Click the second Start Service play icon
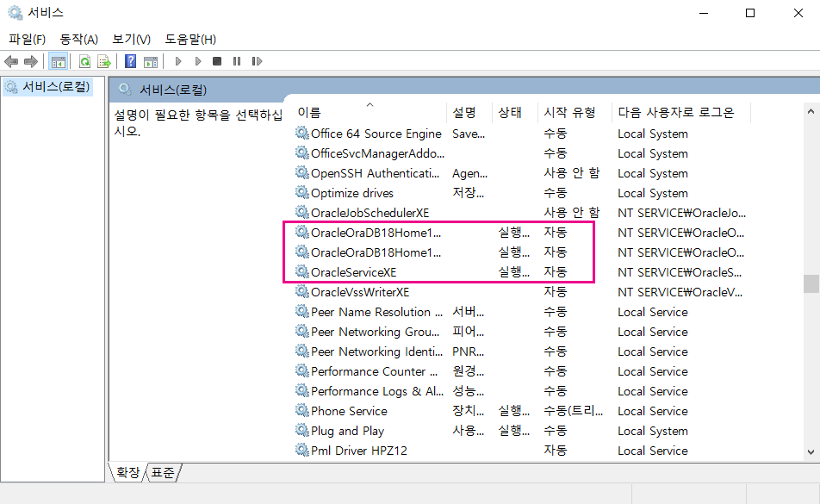 click(x=198, y=62)
